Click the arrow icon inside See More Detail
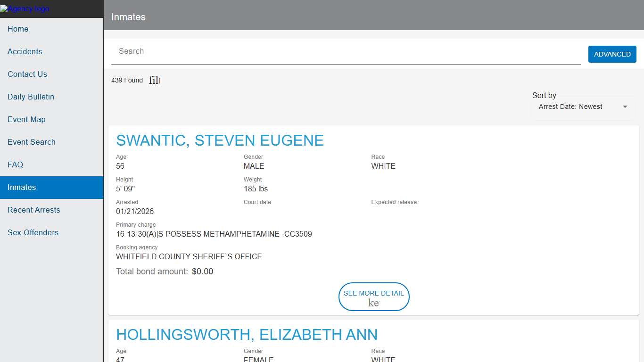 coord(373,303)
